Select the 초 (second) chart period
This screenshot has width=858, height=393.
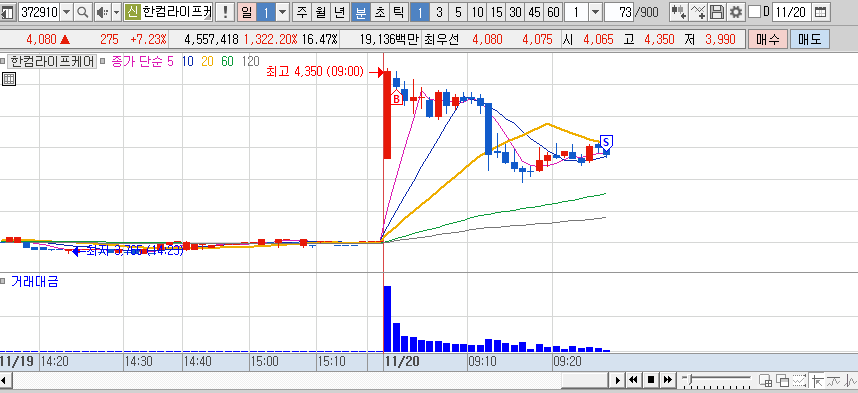(x=379, y=11)
